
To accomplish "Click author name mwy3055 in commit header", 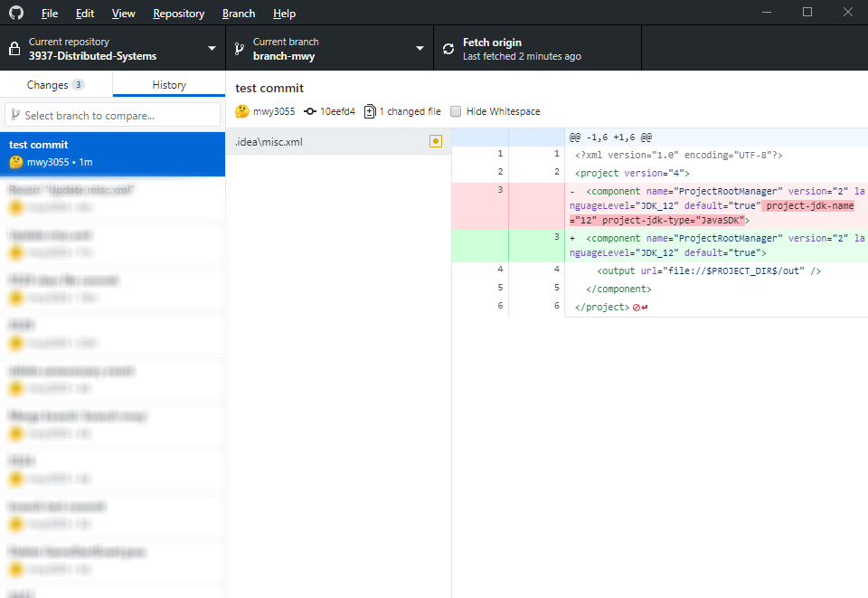I will (274, 111).
